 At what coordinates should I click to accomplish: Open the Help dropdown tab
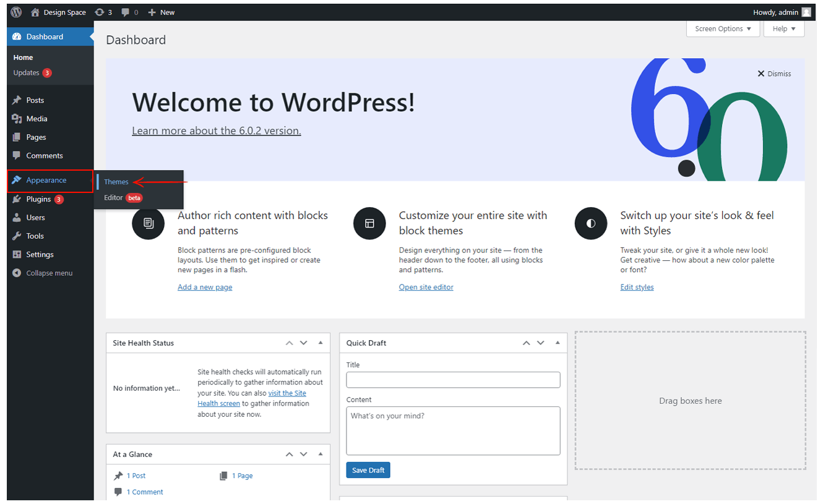(784, 29)
